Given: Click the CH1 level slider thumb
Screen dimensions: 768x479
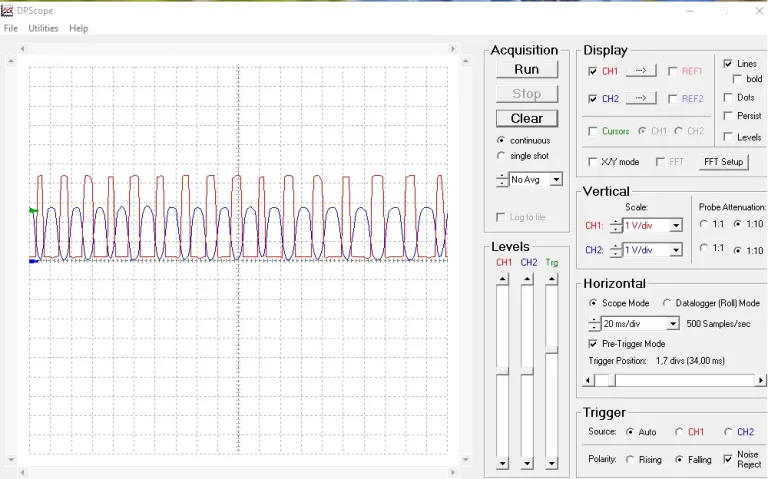Looking at the screenshot, I should click(x=503, y=371).
